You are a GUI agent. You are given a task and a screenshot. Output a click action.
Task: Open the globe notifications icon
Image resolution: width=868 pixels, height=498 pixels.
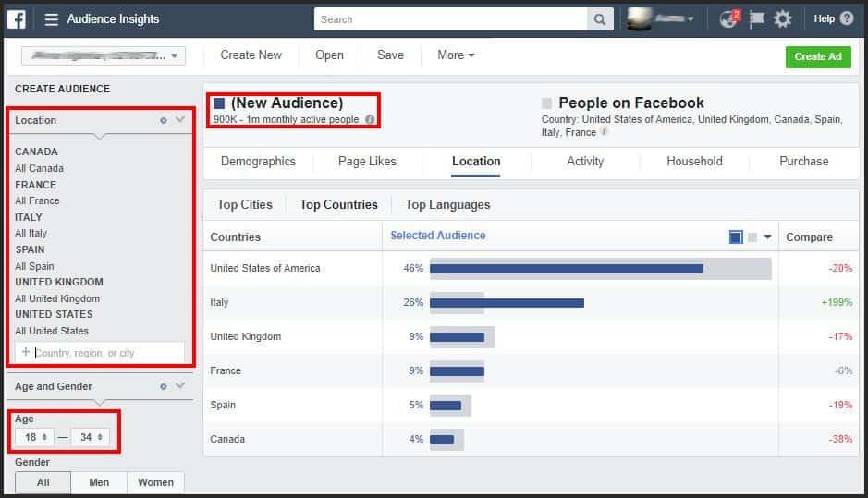729,19
